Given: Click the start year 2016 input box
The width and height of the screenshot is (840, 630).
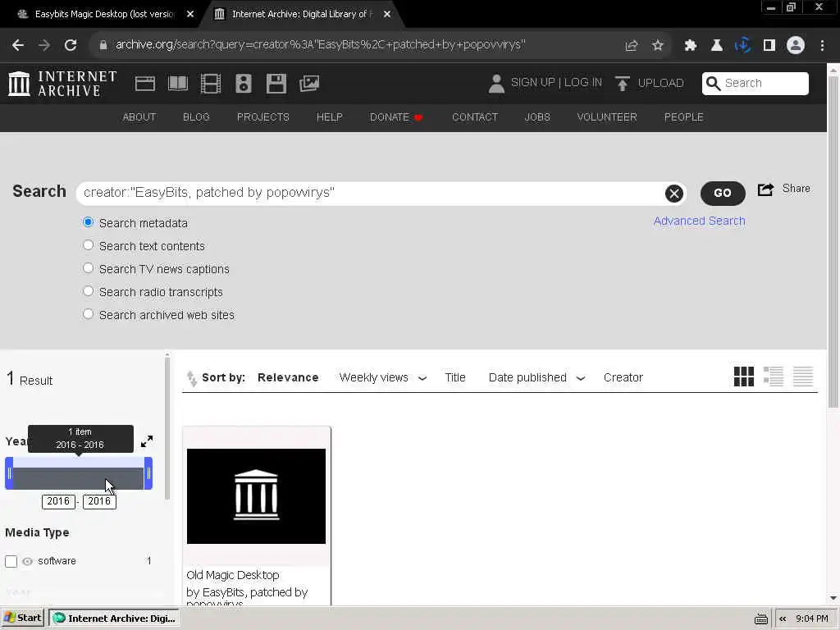Looking at the screenshot, I should coord(58,501).
